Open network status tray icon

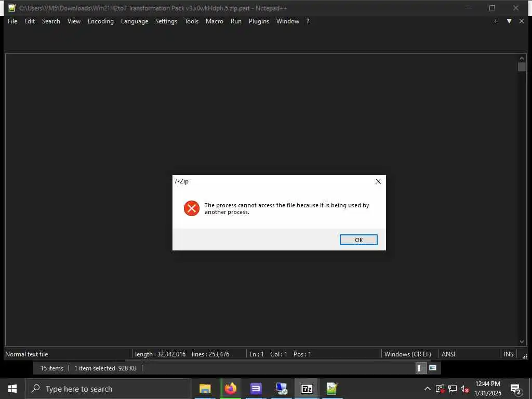453,389
